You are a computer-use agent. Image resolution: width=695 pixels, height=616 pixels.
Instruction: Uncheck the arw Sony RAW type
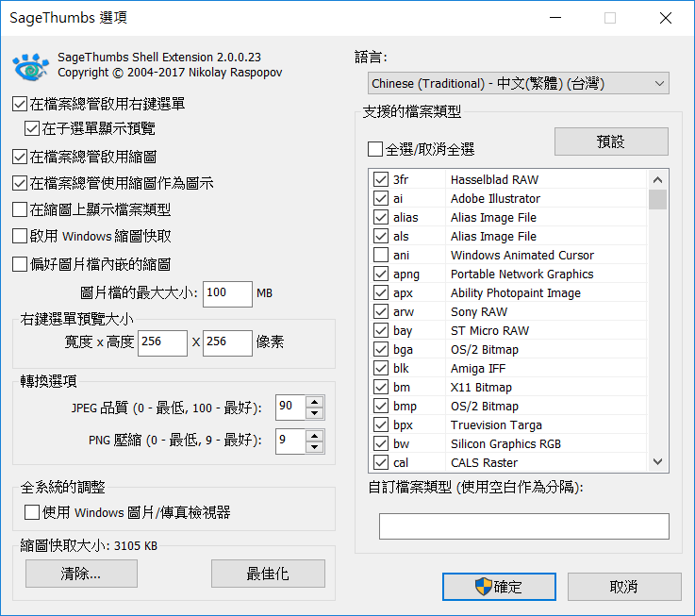point(381,311)
